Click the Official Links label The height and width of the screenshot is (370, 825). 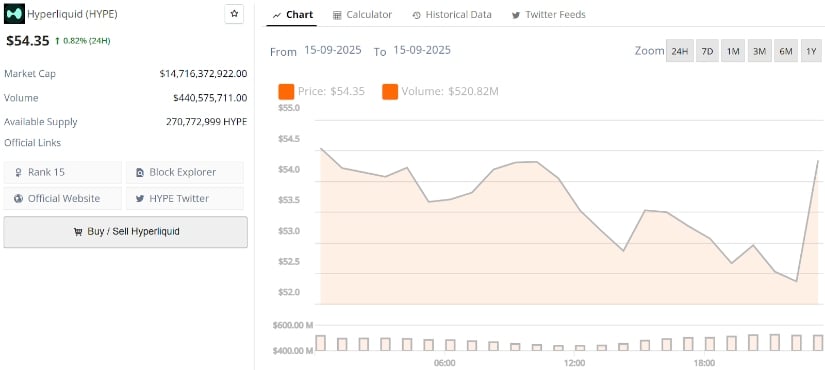click(x=32, y=143)
